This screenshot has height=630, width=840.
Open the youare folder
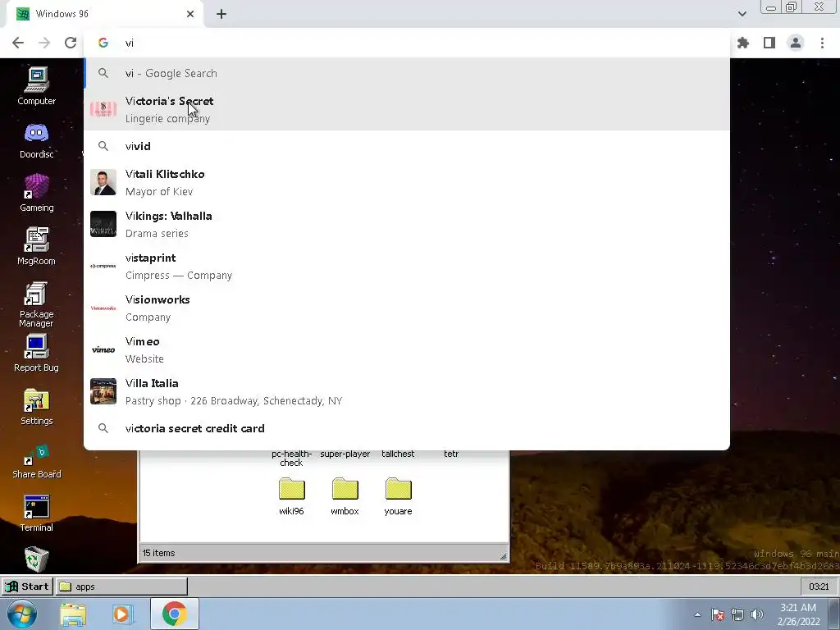coord(398,496)
